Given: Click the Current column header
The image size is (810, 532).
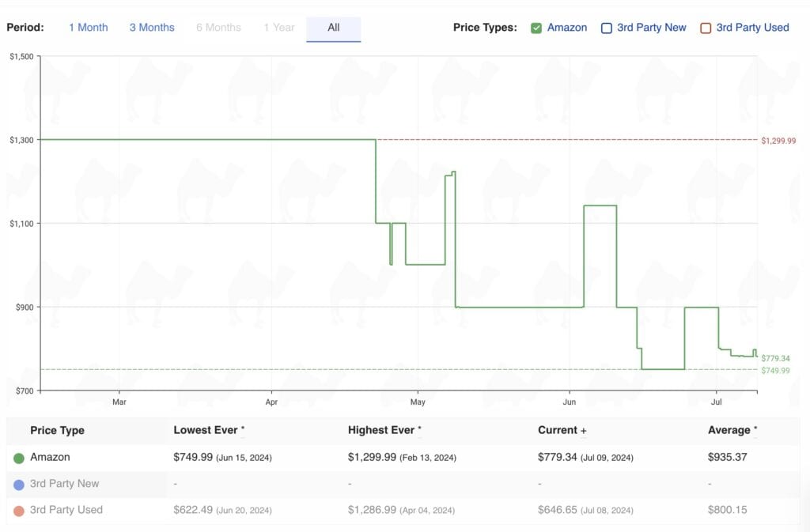Looking at the screenshot, I should pyautogui.click(x=562, y=430).
